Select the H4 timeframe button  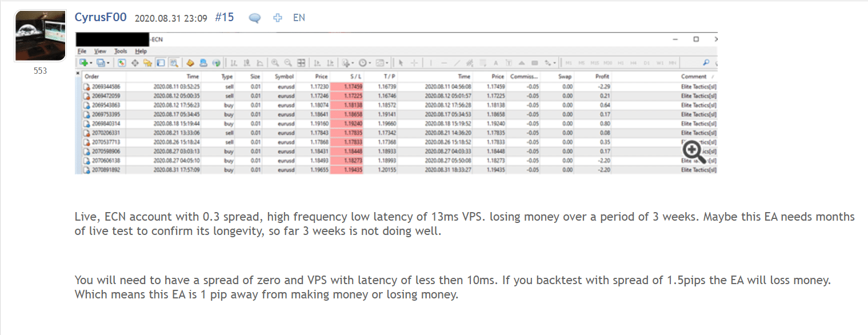coord(634,63)
